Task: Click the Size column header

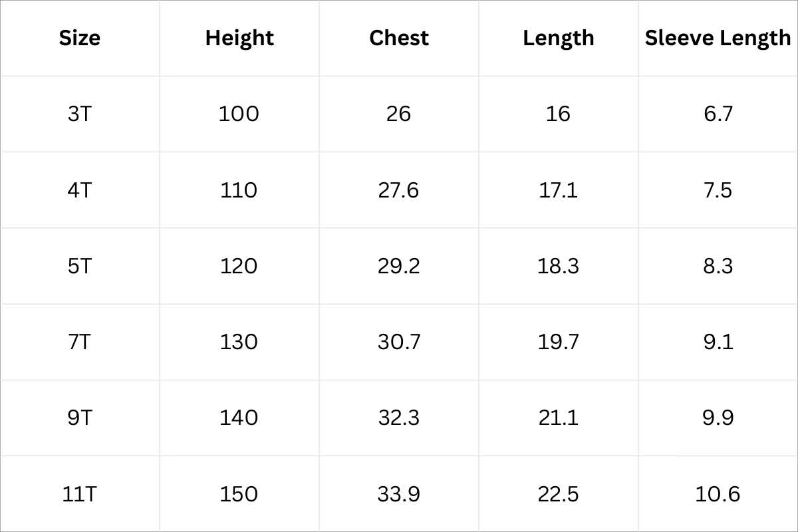Action: click(80, 38)
